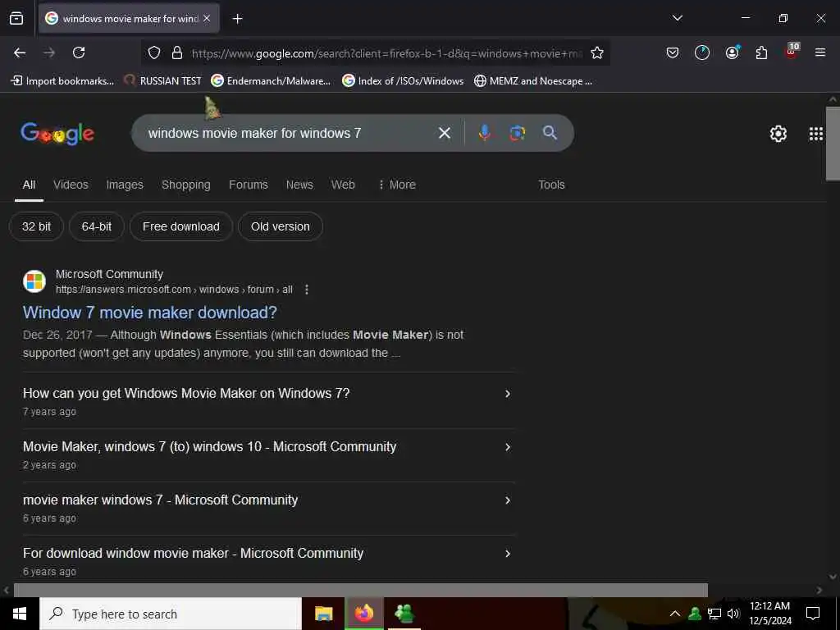
Task: Go back to the previous page
Action: (20, 52)
